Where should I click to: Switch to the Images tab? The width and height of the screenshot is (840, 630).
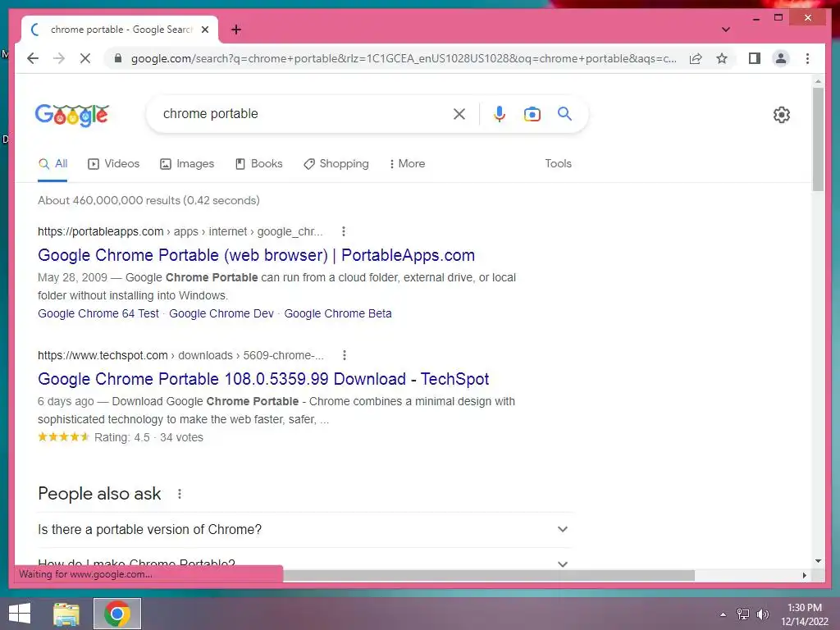click(187, 164)
